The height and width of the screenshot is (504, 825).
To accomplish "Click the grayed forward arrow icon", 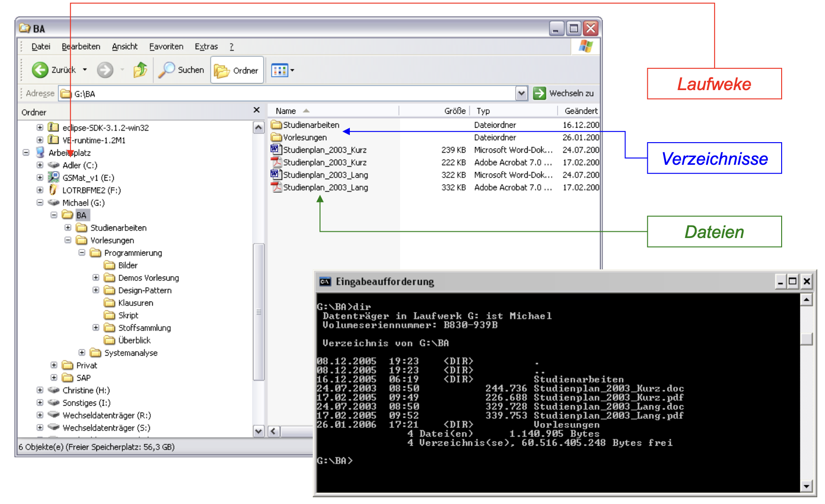I will [x=105, y=70].
